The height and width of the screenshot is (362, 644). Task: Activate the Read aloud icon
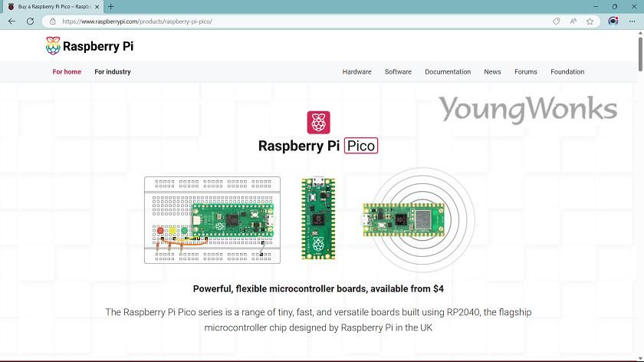click(x=573, y=21)
